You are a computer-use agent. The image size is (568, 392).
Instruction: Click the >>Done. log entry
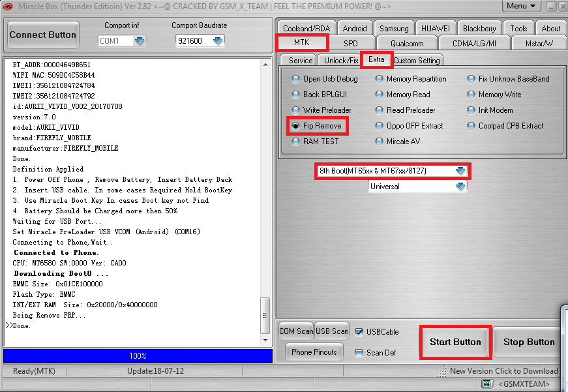(x=18, y=325)
